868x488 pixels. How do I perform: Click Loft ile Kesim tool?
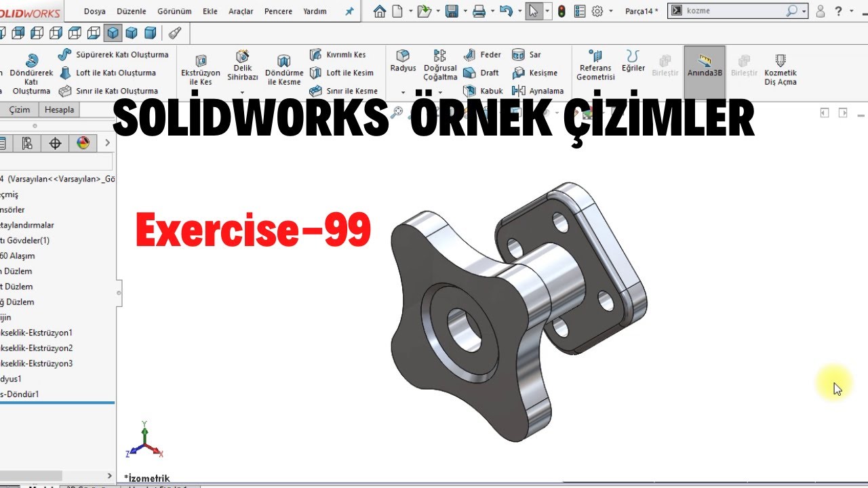(x=342, y=73)
